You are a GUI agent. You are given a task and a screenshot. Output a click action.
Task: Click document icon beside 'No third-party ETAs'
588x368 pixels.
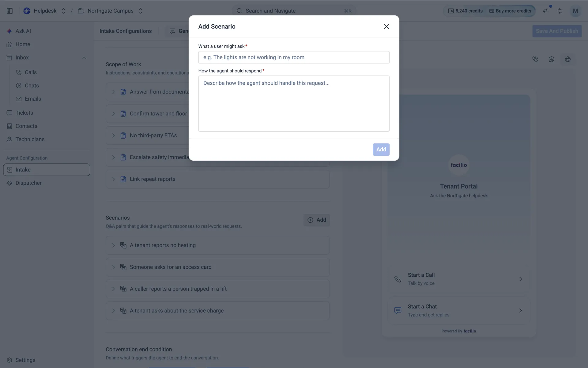[x=123, y=136]
